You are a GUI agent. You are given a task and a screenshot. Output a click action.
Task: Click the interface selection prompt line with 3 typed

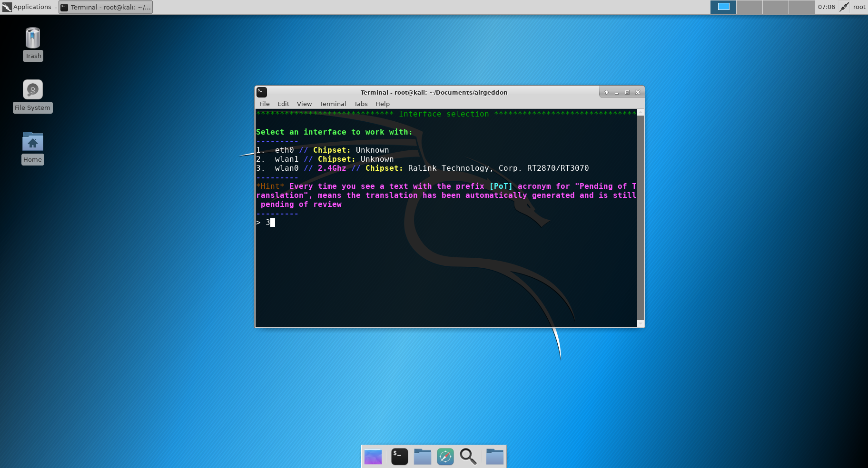pyautogui.click(x=268, y=222)
